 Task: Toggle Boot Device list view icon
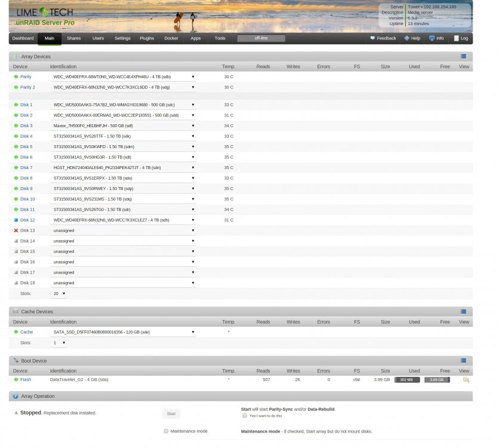tap(463, 360)
